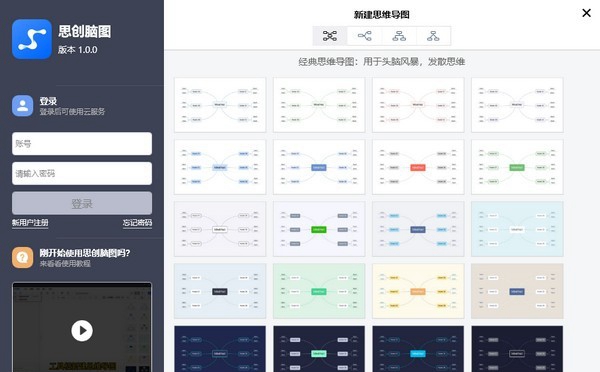Select the tree structure layout icon
The width and height of the screenshot is (600, 372).
coord(433,36)
